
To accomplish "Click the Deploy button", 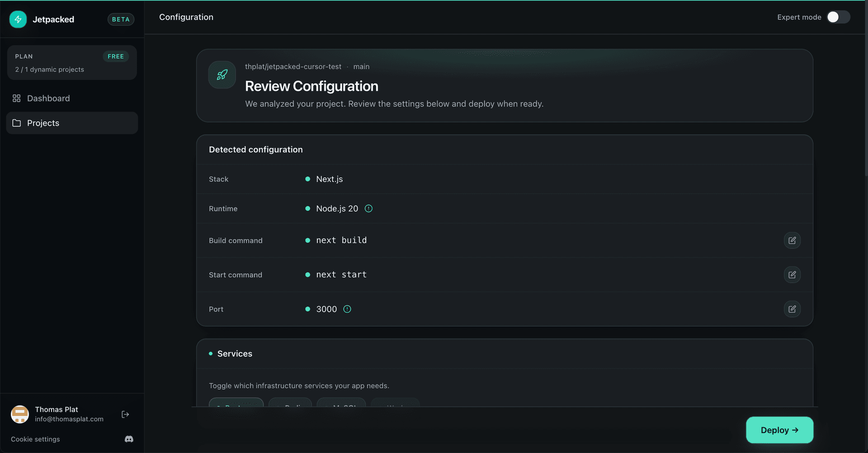I will click(x=779, y=430).
